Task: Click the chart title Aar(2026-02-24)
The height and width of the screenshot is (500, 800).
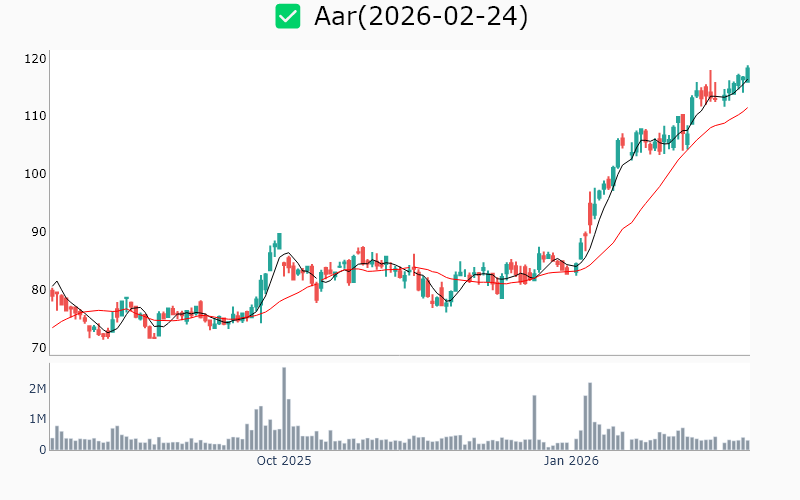Action: click(x=421, y=17)
